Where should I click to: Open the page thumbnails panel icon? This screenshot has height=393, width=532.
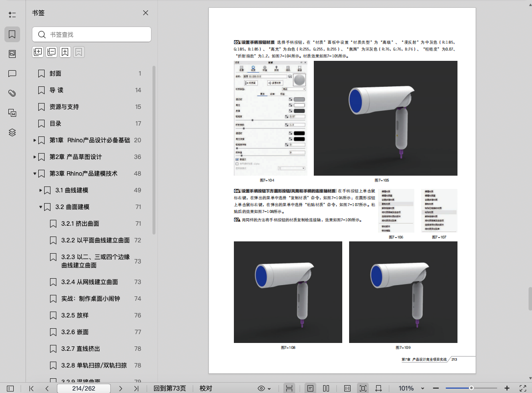tap(12, 54)
